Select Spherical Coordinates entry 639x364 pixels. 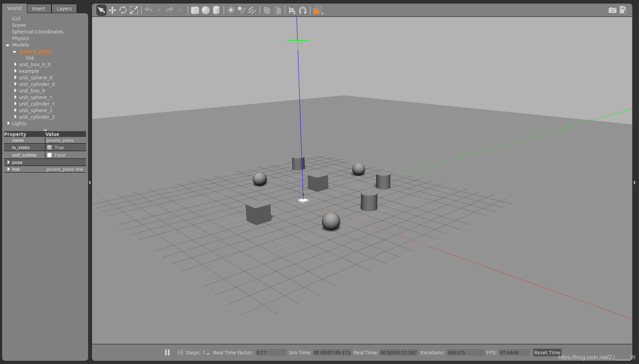tap(38, 32)
